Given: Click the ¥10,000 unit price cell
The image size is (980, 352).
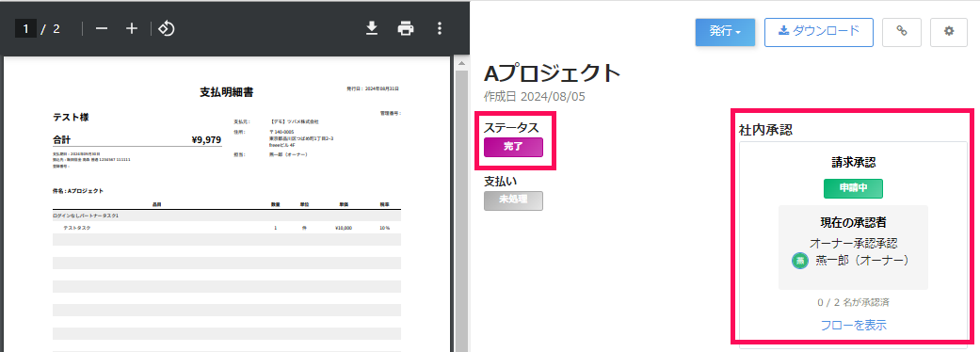Looking at the screenshot, I should tap(344, 228).
